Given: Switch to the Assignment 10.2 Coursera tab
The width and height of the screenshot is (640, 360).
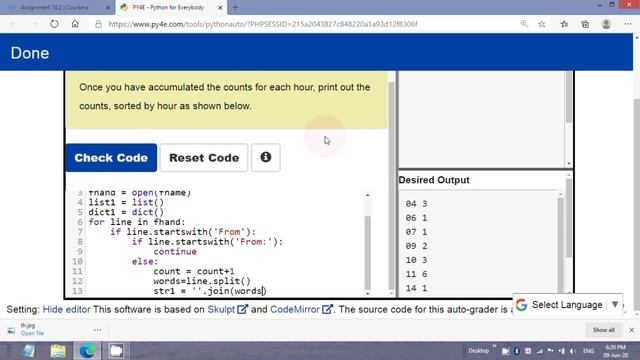Looking at the screenshot, I should 57,7.
